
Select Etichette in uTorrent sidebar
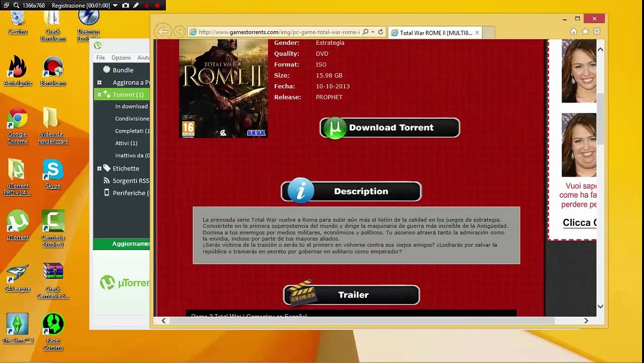[x=126, y=168]
